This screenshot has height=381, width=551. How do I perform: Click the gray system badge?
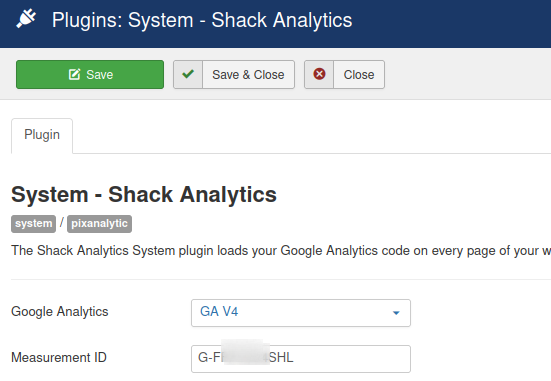tap(33, 224)
